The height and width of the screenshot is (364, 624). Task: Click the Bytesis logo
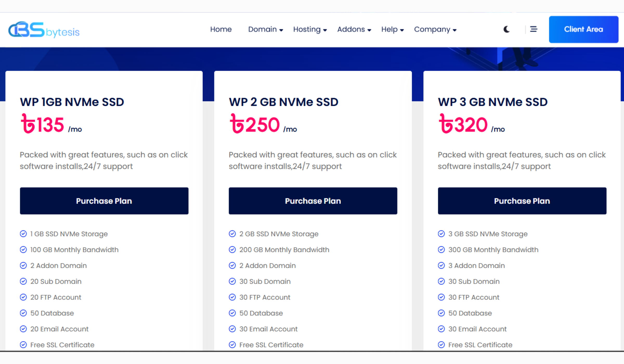pyautogui.click(x=44, y=30)
